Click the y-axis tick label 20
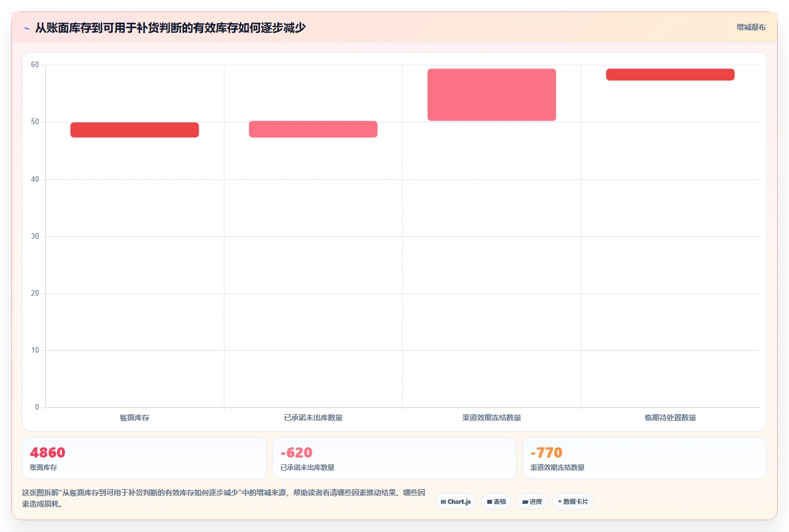This screenshot has width=789, height=532. click(35, 293)
